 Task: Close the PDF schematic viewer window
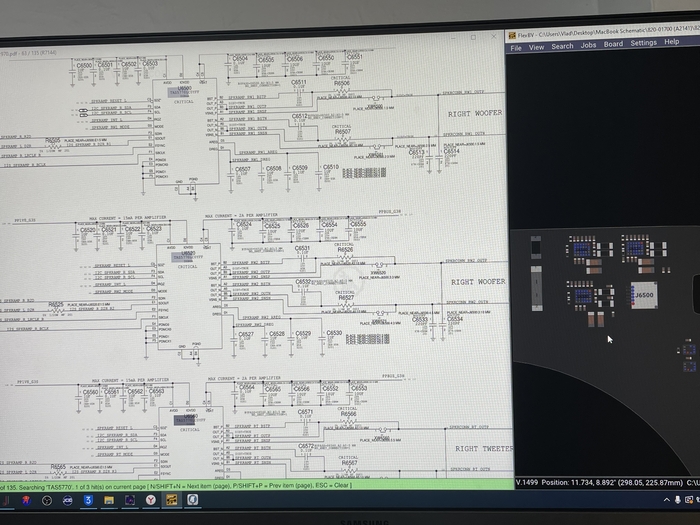[493, 37]
